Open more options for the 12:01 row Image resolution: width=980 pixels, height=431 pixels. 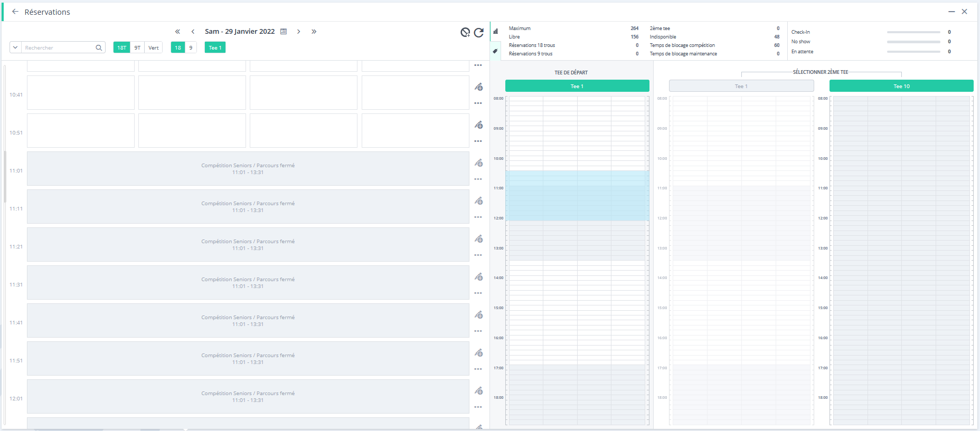pyautogui.click(x=478, y=407)
